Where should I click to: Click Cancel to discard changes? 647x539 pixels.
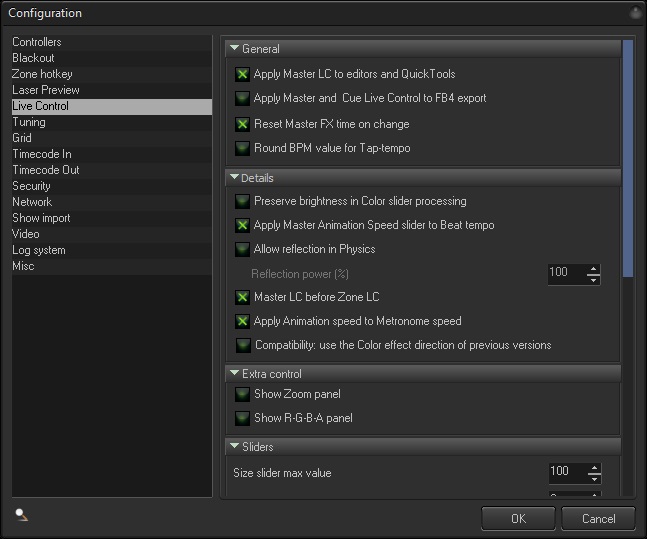[598, 518]
